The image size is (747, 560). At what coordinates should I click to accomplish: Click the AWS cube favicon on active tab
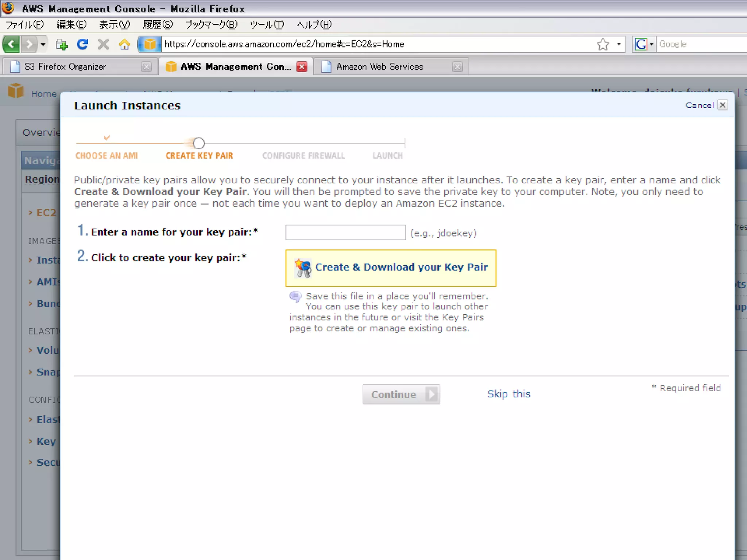tap(171, 67)
